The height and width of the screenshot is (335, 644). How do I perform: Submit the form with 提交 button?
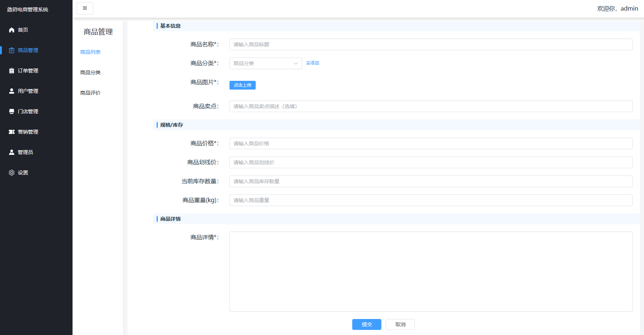point(367,324)
